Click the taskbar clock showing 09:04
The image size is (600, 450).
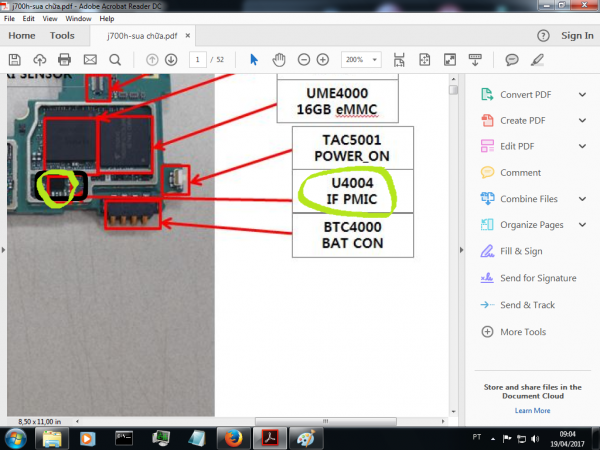(x=567, y=439)
